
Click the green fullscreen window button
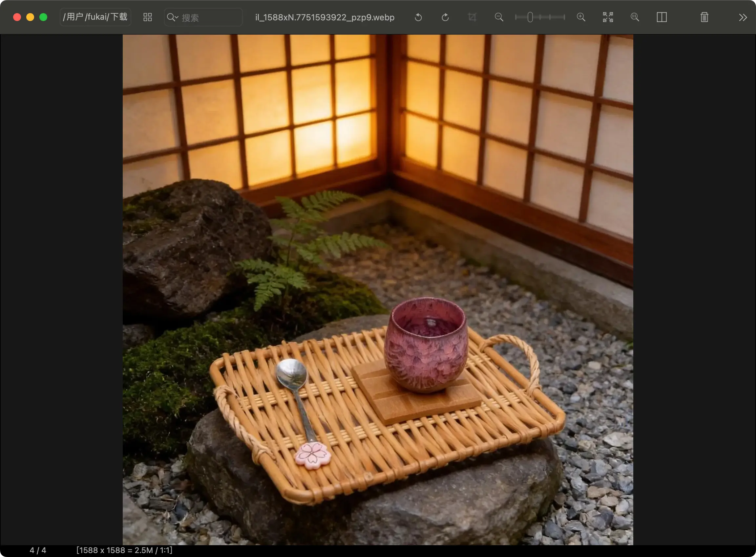(43, 17)
